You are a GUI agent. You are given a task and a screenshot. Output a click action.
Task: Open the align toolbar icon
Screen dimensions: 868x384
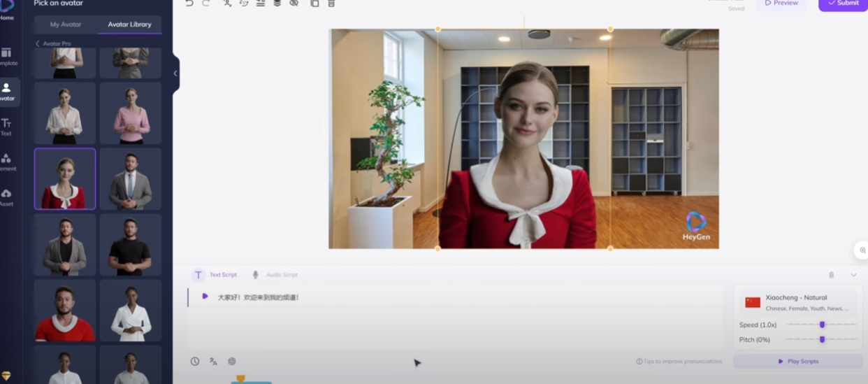(x=261, y=3)
